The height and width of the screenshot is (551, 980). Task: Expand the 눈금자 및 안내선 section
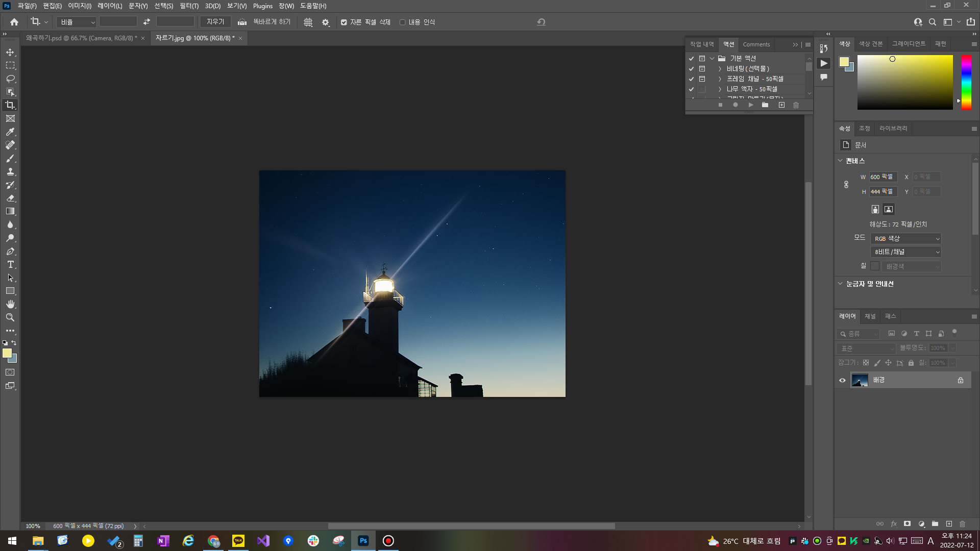tap(841, 284)
